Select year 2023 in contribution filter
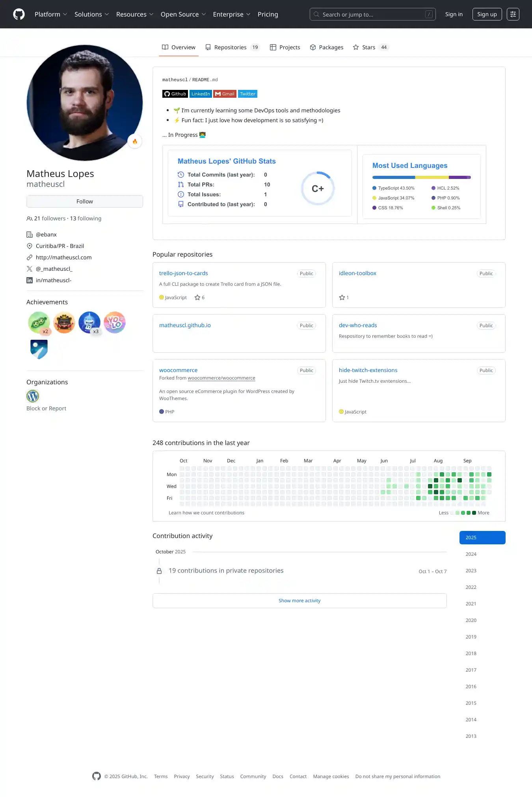Screen dimensions: 532x797 tap(471, 571)
